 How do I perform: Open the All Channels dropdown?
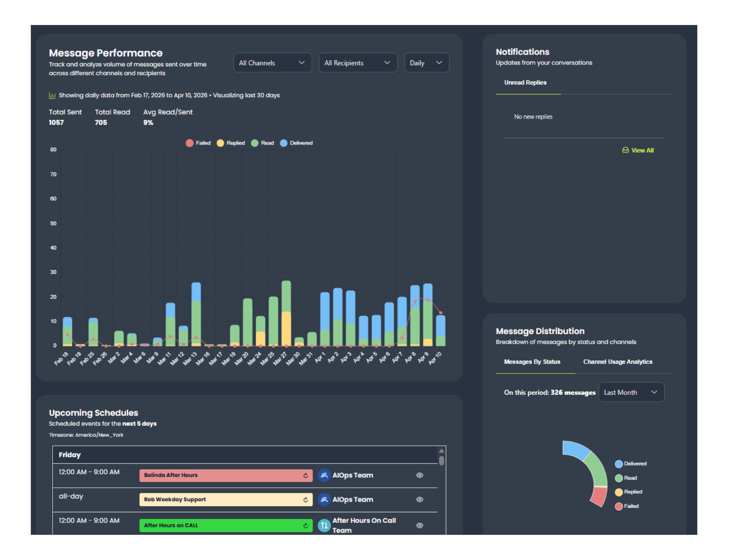point(272,63)
